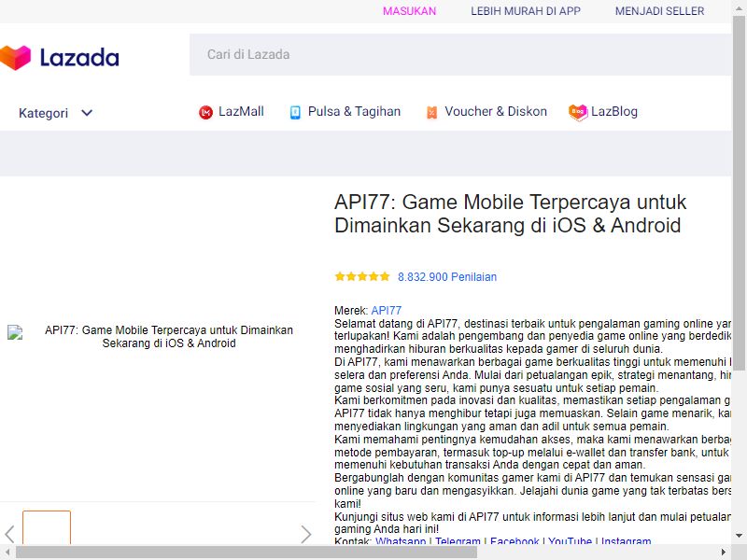Open Pulsa & Tagihan menu item
Viewport: 747px width, 560px height.
(354, 111)
